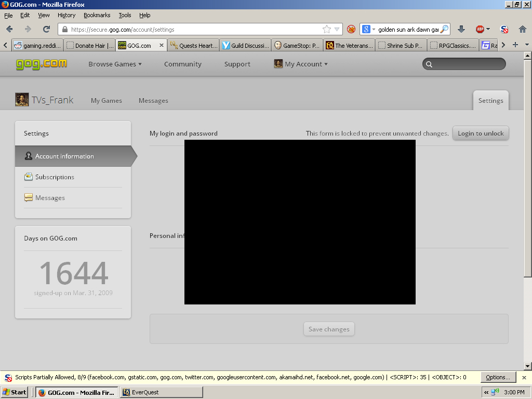Click the TVs_Frank profile avatar
This screenshot has height=399, width=532.
22,100
